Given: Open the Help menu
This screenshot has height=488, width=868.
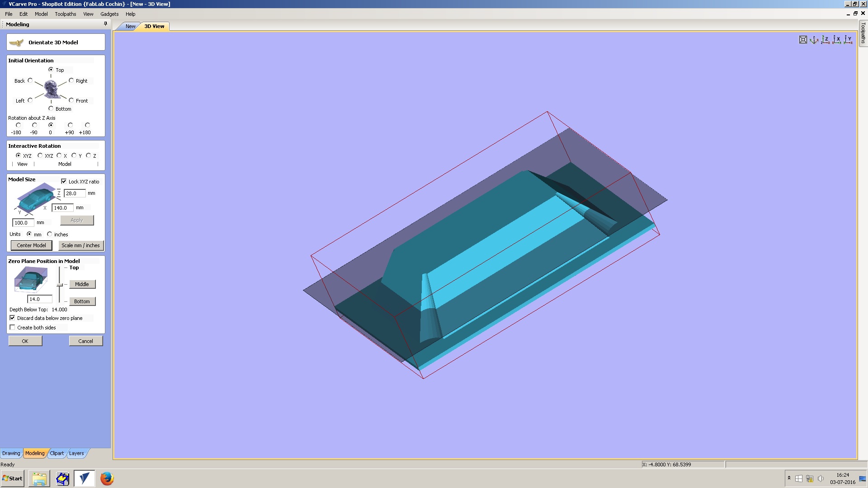Looking at the screenshot, I should [130, 14].
